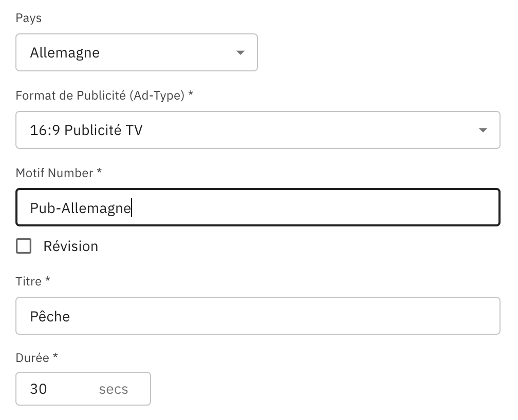Open the Format de Publicité dropdown
The height and width of the screenshot is (420, 518).
257,130
